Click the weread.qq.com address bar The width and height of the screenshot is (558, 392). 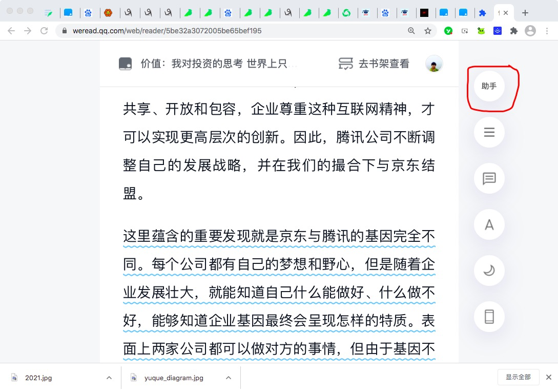coord(167,31)
